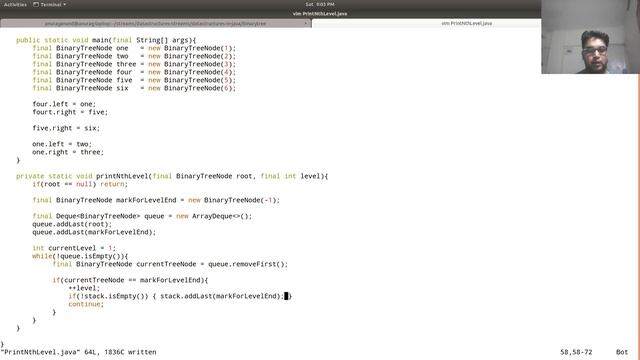Click the line declaring BinaryTreeNode five

pyautogui.click(x=134, y=80)
